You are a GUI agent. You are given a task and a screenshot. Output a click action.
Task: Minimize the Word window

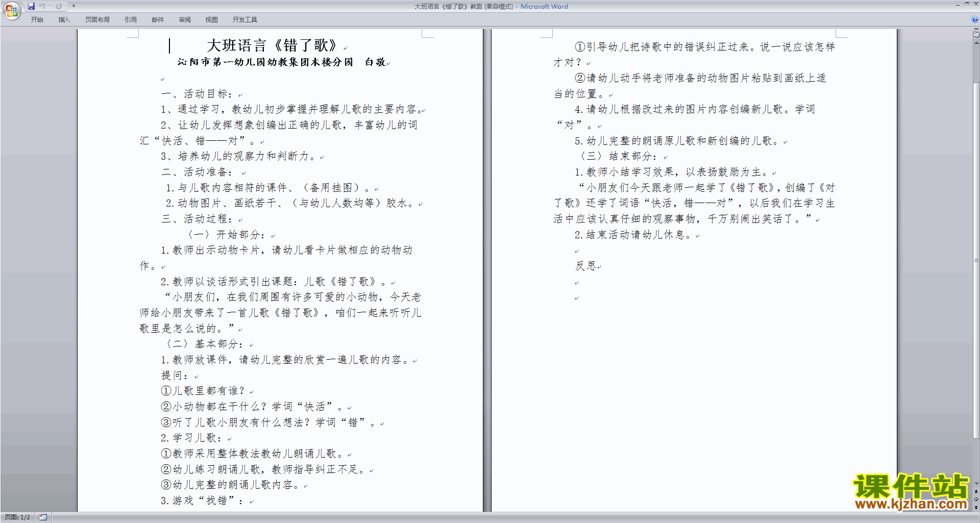958,5
